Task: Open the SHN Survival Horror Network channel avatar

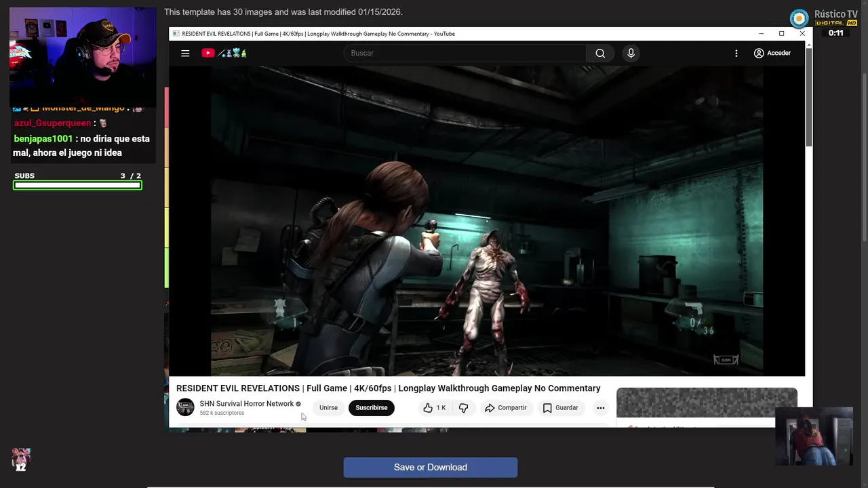Action: [x=185, y=407]
